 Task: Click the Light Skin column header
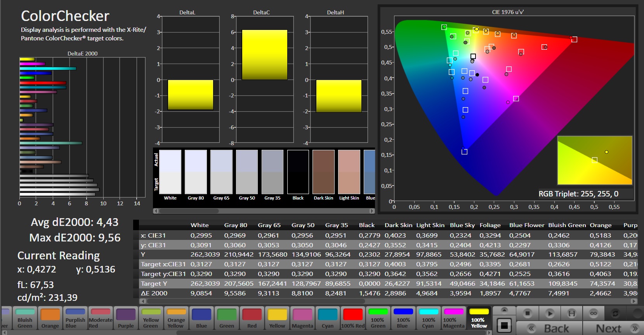click(x=430, y=225)
